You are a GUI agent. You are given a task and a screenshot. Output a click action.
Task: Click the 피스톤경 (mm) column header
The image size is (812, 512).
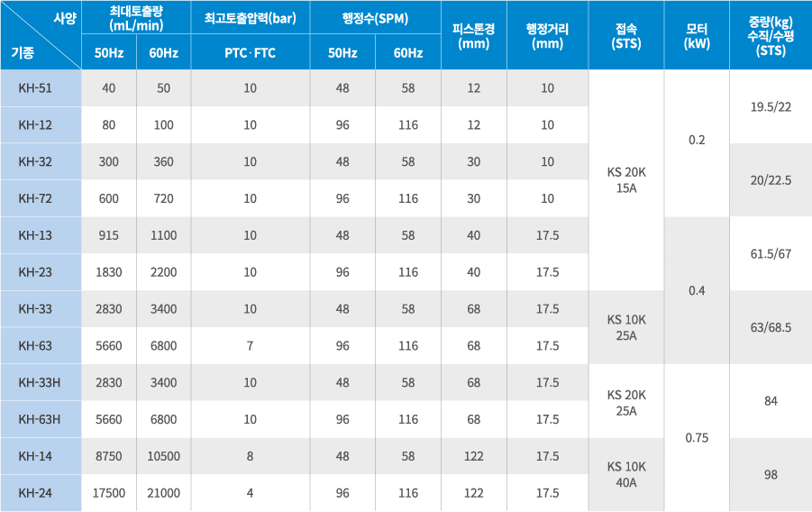pyautogui.click(x=473, y=35)
